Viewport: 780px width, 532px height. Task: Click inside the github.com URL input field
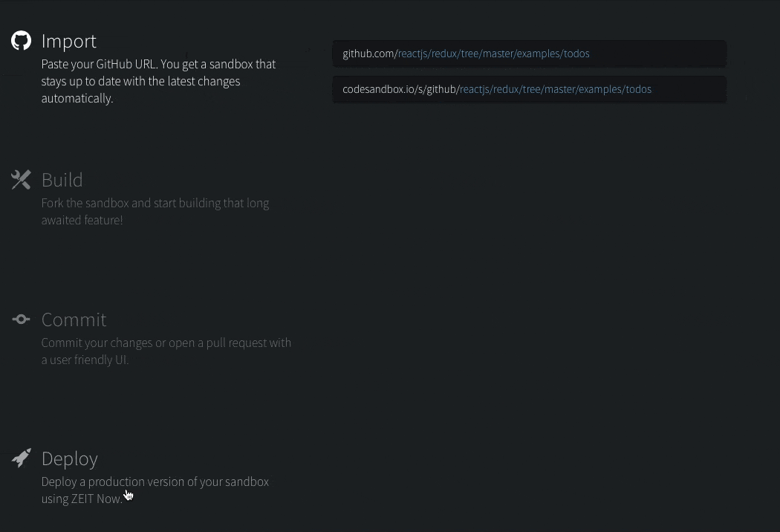529,53
